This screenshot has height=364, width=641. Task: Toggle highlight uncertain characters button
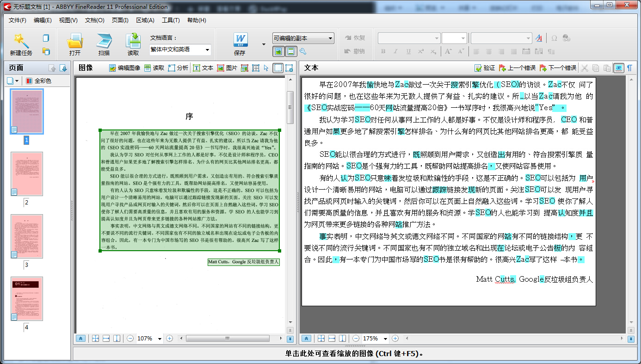[618, 68]
